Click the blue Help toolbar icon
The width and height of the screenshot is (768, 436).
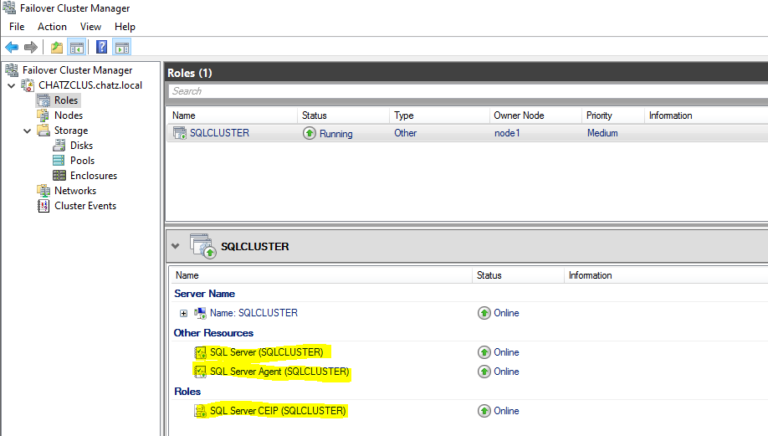click(101, 47)
